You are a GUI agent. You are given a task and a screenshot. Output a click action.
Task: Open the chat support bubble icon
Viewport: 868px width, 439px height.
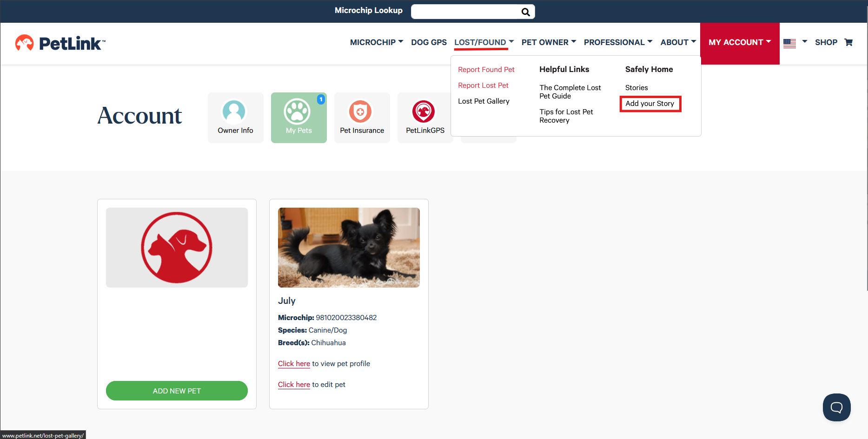[837, 407]
